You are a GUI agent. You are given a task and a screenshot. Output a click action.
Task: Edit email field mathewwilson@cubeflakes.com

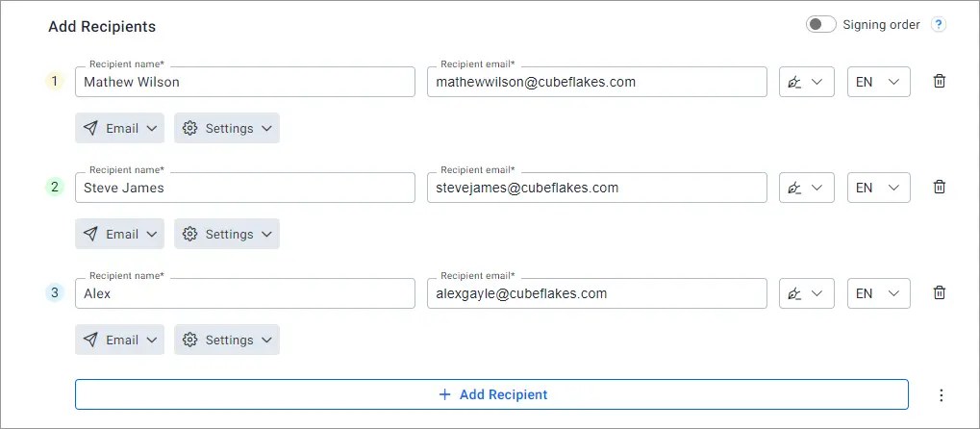click(597, 82)
